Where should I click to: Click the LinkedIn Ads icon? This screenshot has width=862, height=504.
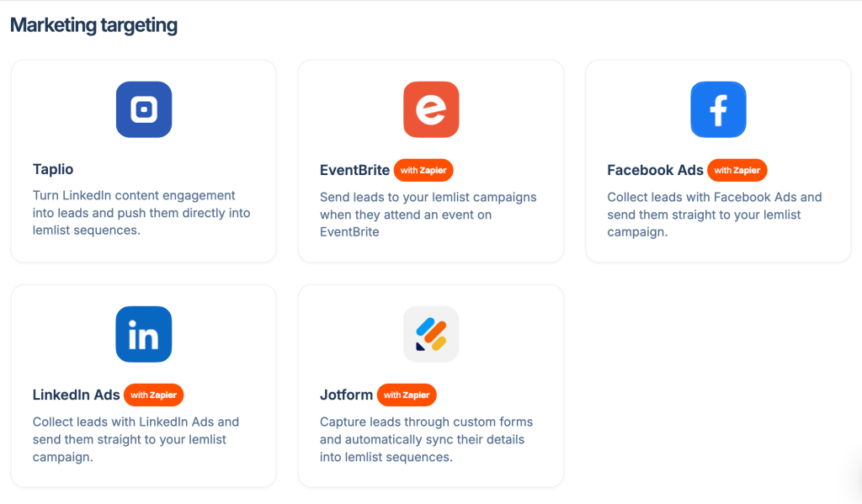(x=143, y=334)
